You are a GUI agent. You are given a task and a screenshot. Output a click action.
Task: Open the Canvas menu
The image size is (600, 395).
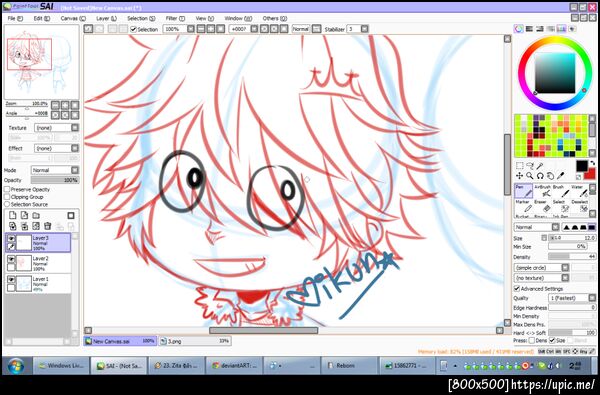pyautogui.click(x=73, y=18)
